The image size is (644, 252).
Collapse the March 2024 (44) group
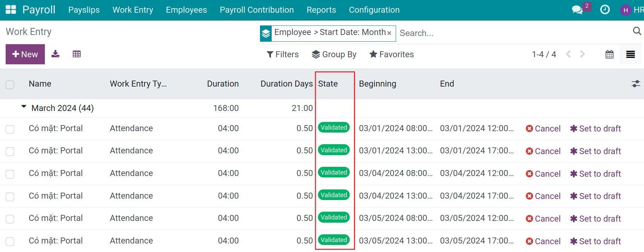click(x=24, y=106)
